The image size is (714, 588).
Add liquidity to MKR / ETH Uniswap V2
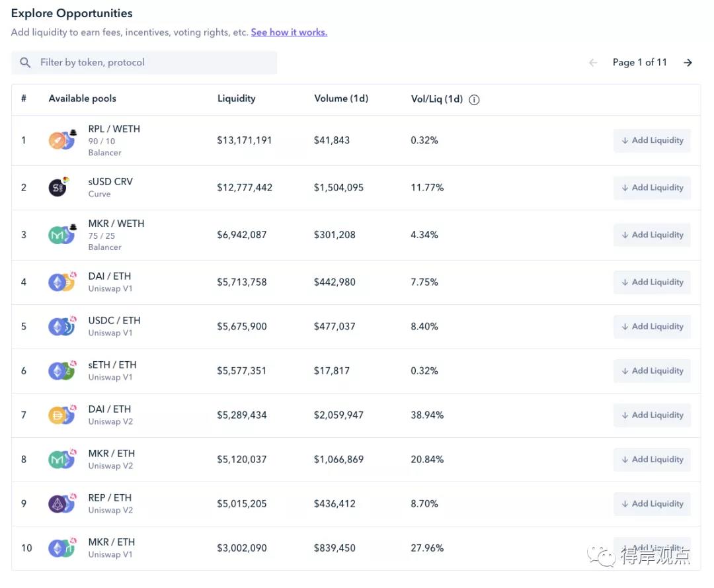click(x=652, y=459)
